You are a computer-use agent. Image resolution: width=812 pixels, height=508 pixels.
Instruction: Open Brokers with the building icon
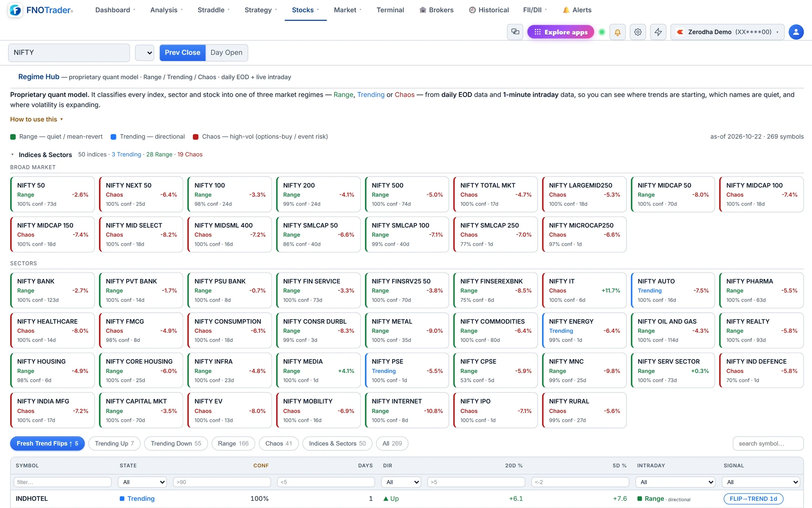click(x=436, y=10)
